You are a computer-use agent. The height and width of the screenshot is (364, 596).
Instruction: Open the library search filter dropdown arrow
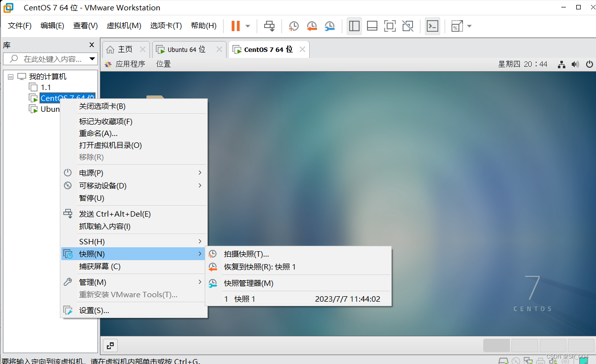coord(92,59)
